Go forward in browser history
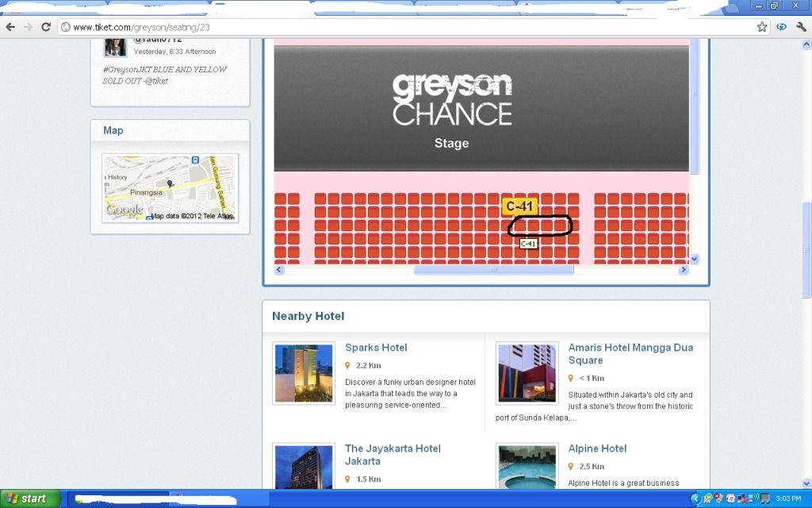Screen dimensions: 812x508 point(28,27)
